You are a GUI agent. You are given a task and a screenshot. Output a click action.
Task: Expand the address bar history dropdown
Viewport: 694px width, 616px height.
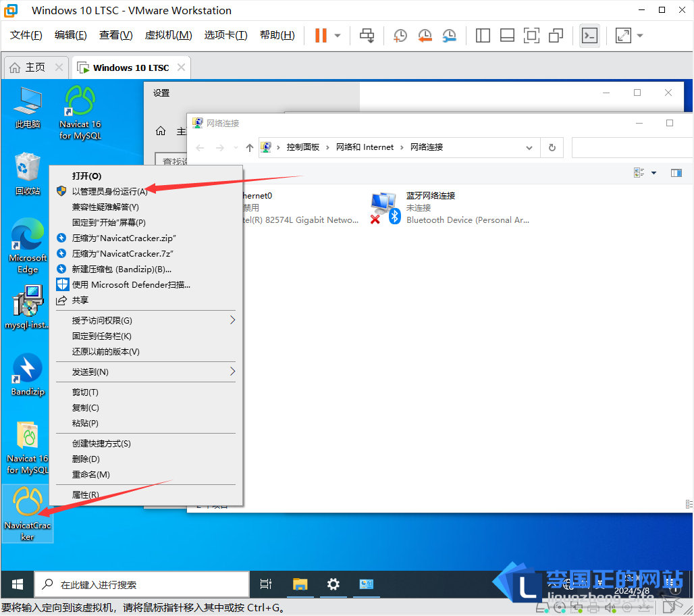point(529,147)
